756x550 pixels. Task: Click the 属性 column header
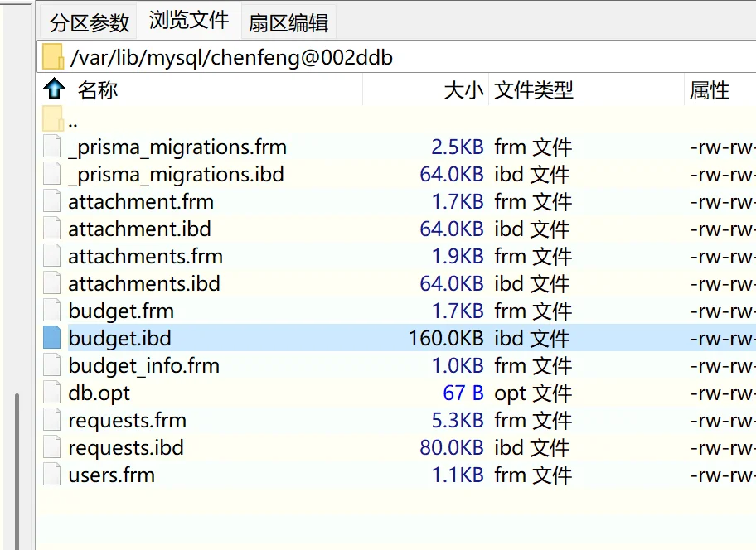(x=710, y=89)
